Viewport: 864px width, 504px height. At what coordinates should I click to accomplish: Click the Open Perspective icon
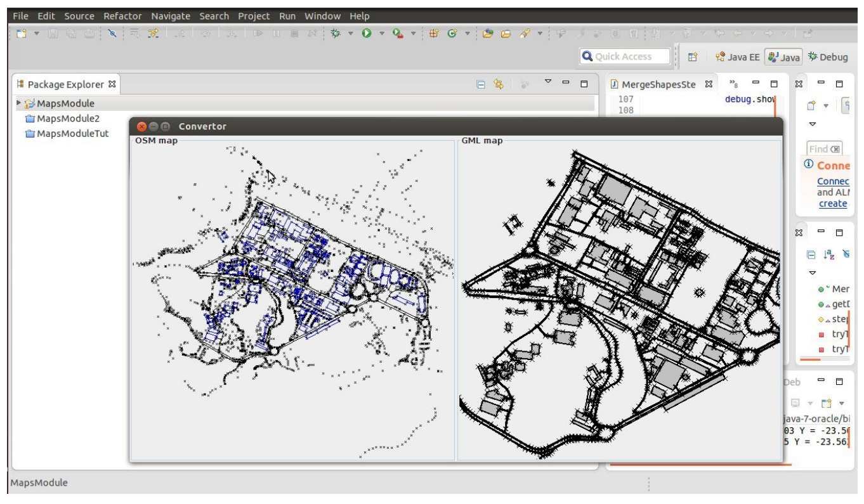tap(693, 57)
